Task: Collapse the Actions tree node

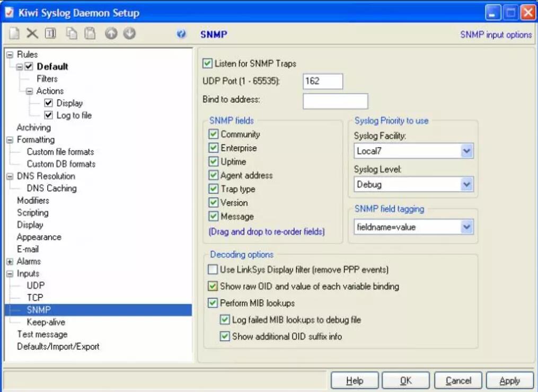Action: 30,91
